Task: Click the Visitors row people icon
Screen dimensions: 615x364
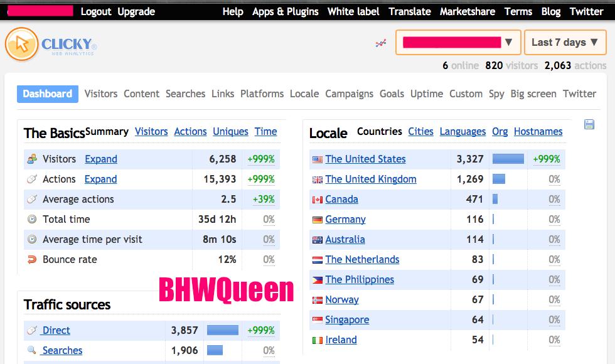Action: coord(32,159)
